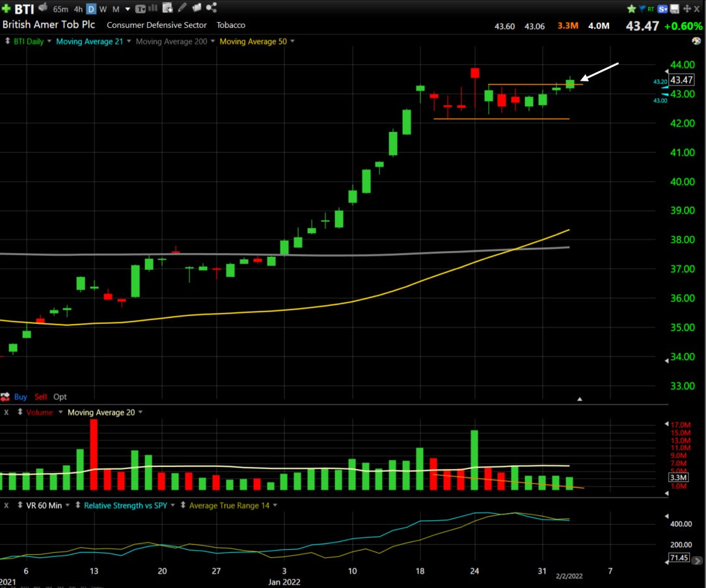This screenshot has width=706, height=588.
Task: Click the bar chart style icon
Action: (153, 8)
